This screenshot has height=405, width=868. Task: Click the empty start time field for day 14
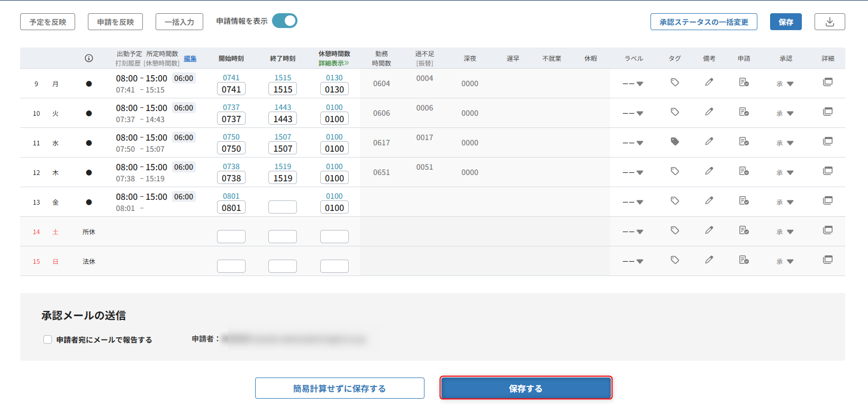point(231,236)
